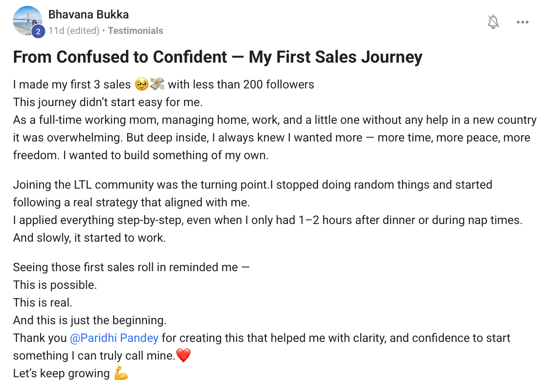Click the "Joining the LTL community" sentence
540x392 pixels.
tap(140, 185)
